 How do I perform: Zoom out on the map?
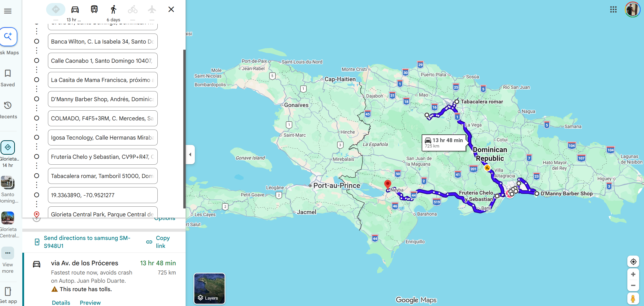(633, 286)
